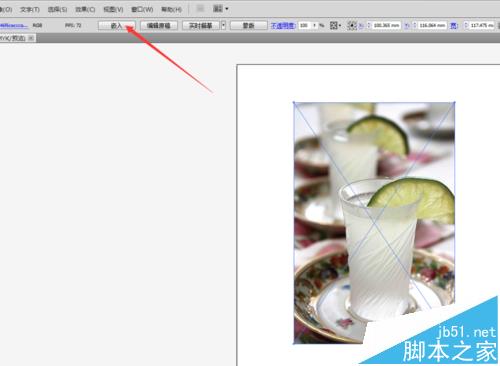Expand the live trace presets dropdown arrow

click(223, 25)
